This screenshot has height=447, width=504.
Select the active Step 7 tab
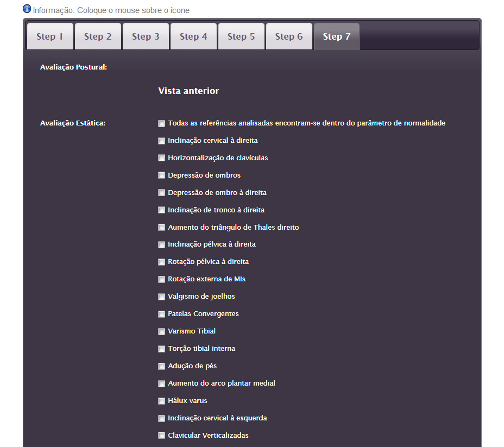click(x=337, y=36)
